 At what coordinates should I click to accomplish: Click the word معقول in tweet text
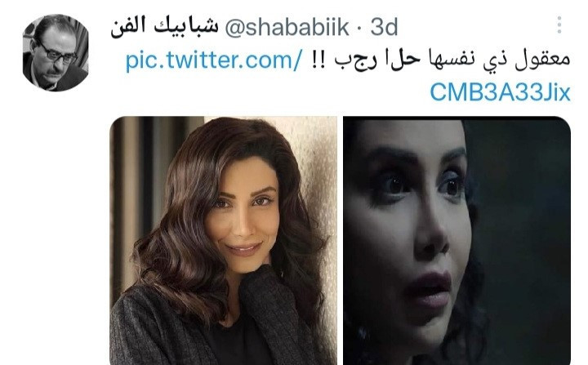[542, 60]
